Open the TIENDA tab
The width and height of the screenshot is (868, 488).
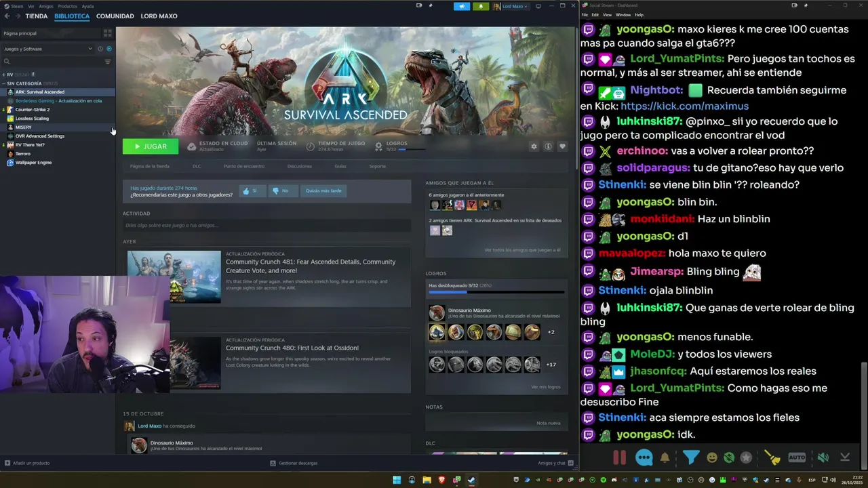click(37, 16)
